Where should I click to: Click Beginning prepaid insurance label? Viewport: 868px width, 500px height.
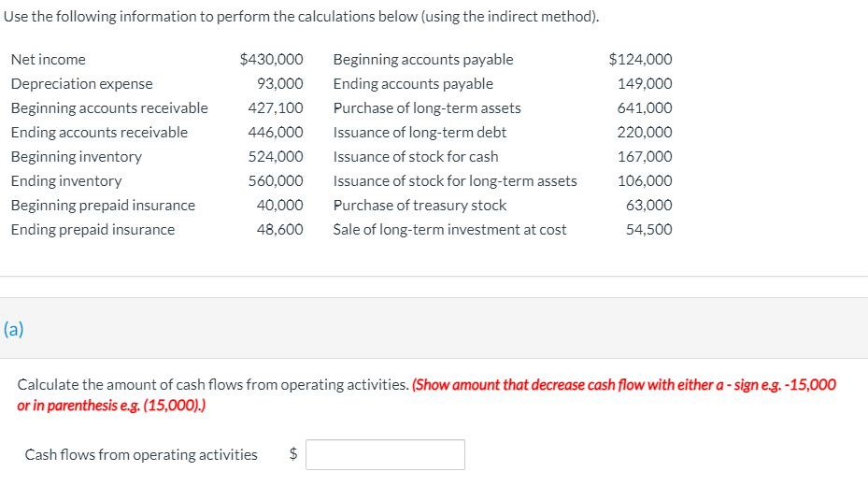pyautogui.click(x=103, y=206)
